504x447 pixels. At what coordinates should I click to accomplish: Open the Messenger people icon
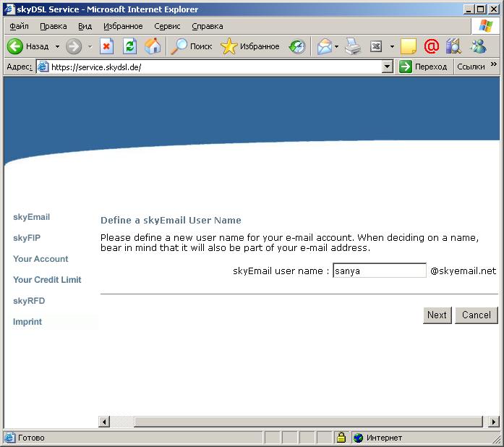(x=478, y=46)
